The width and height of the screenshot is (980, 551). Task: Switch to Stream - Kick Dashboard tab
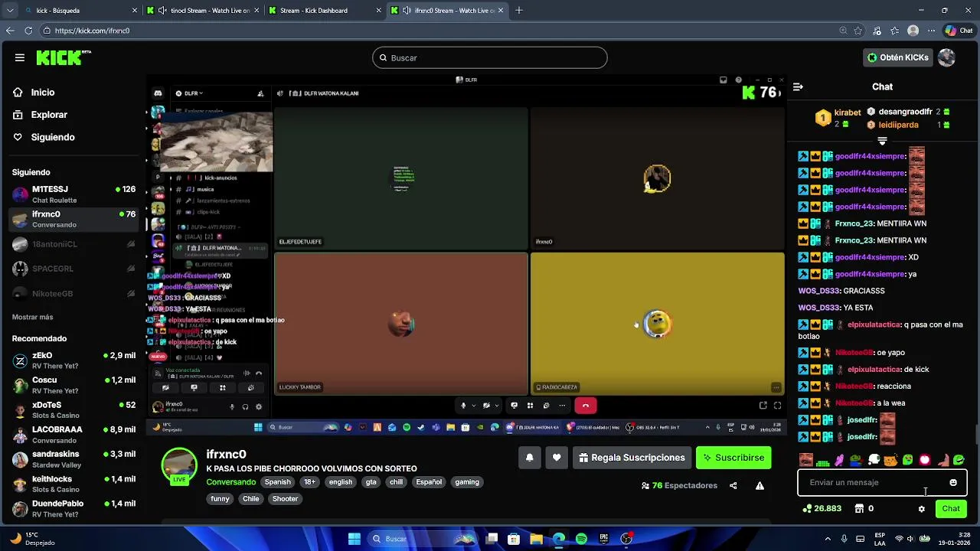pyautogui.click(x=325, y=11)
